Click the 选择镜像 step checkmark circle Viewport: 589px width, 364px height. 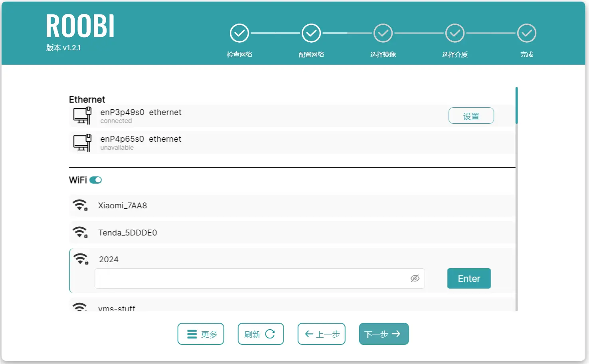click(383, 33)
